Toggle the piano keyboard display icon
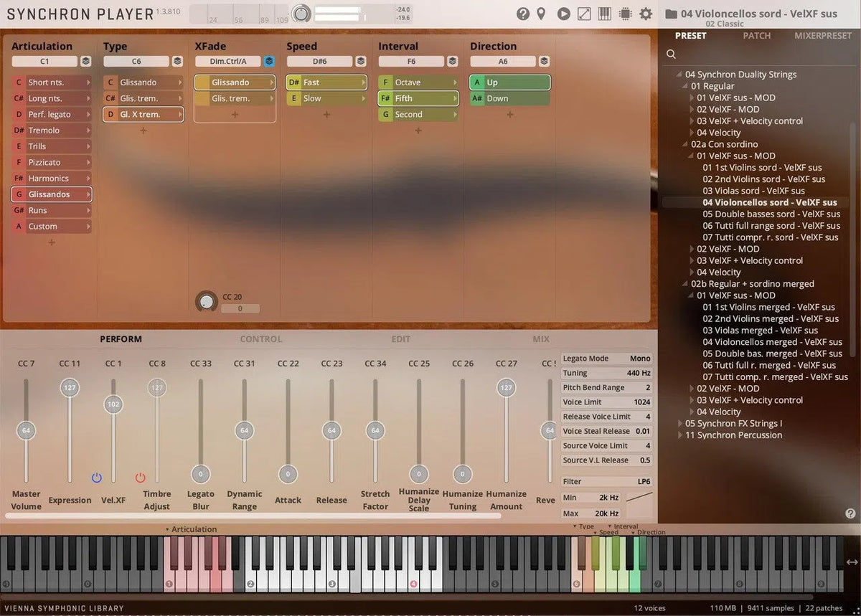Viewport: 861px width, 616px height. tap(603, 13)
